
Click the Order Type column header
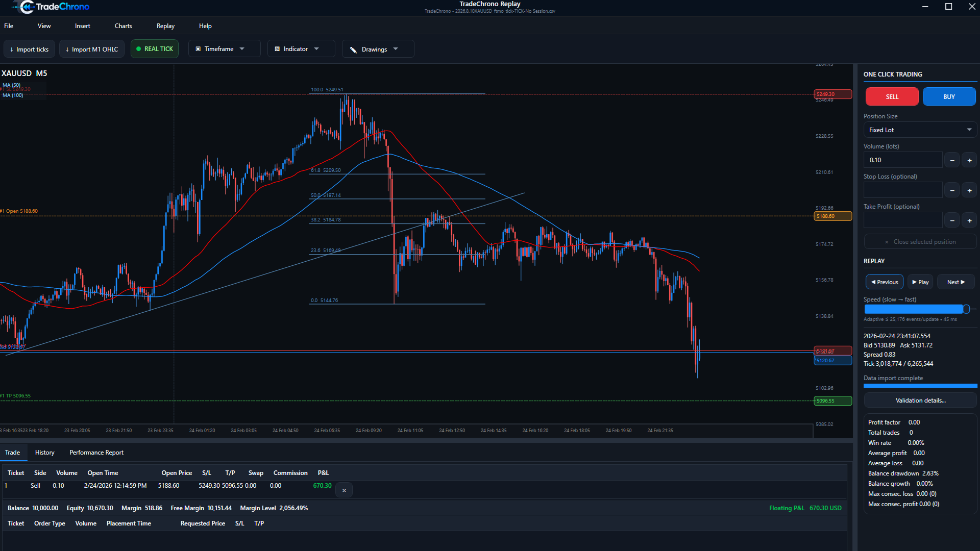click(x=50, y=523)
